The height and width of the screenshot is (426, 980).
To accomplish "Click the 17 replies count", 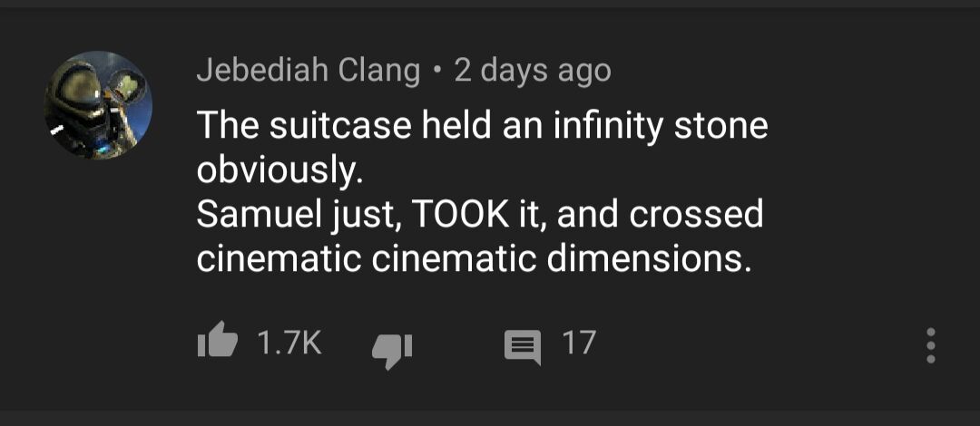I will coord(578,344).
